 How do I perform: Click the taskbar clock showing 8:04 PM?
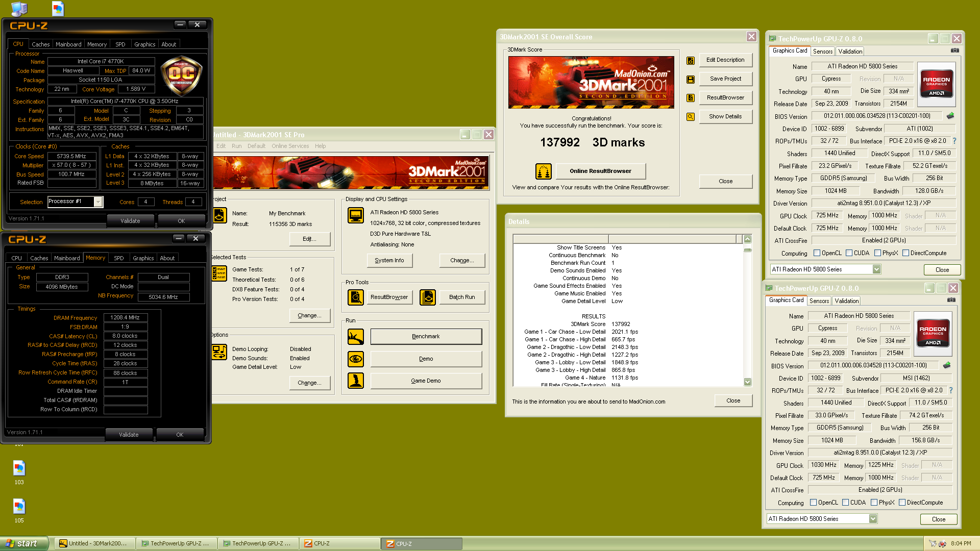pos(961,544)
